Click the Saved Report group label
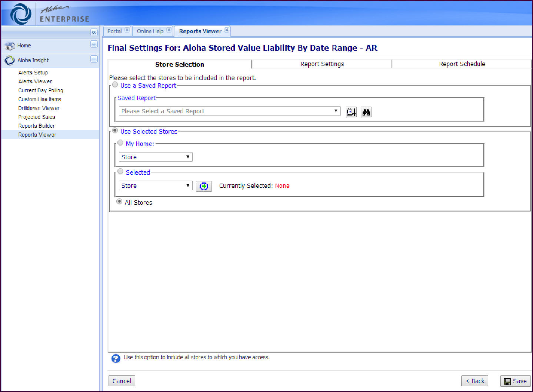The width and height of the screenshot is (533, 392). click(x=136, y=98)
